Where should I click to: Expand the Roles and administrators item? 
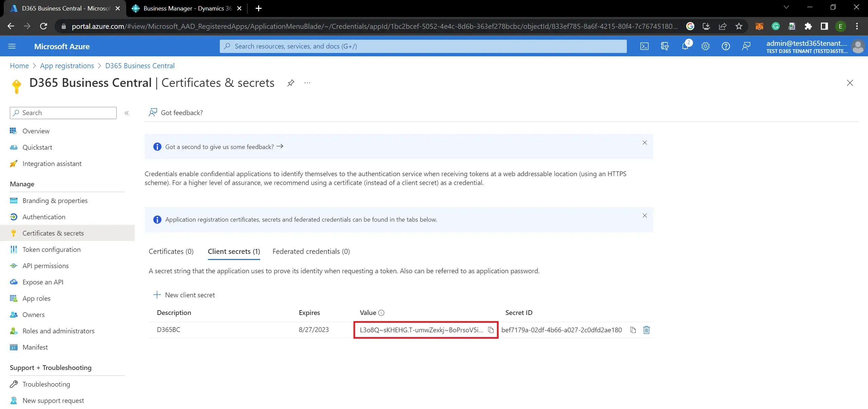click(58, 331)
